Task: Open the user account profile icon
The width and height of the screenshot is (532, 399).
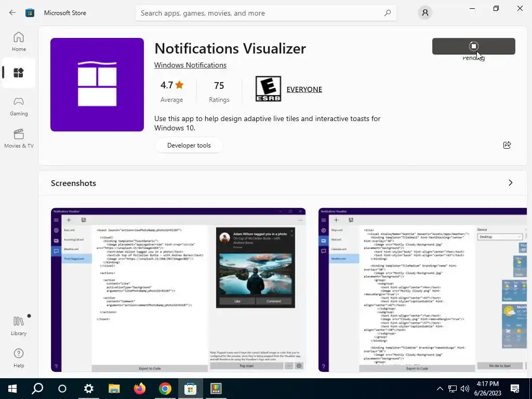Action: [425, 13]
